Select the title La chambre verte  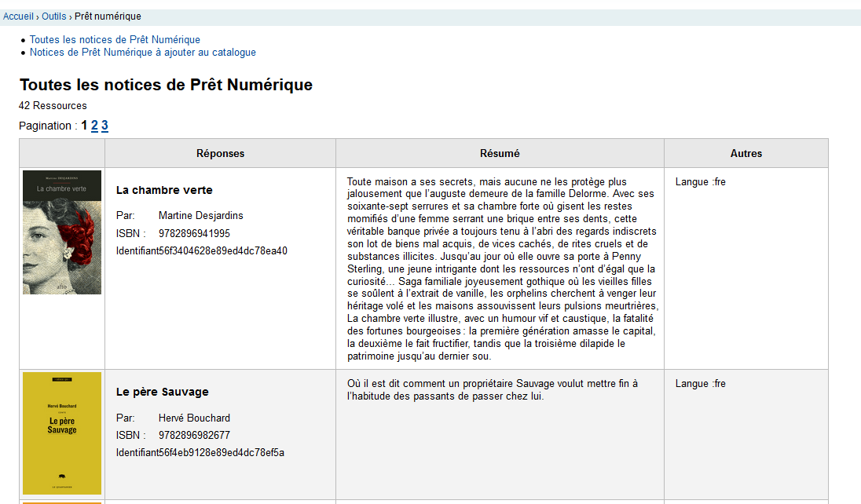pos(164,190)
